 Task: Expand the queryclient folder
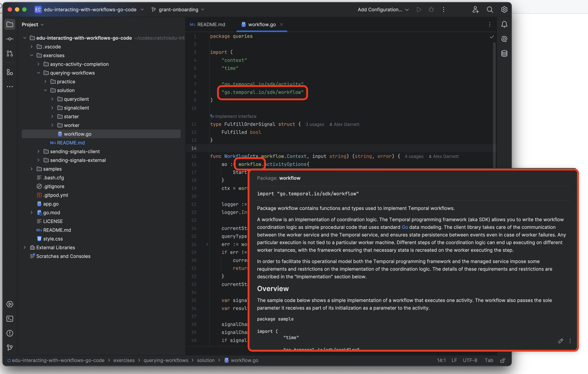(x=52, y=99)
